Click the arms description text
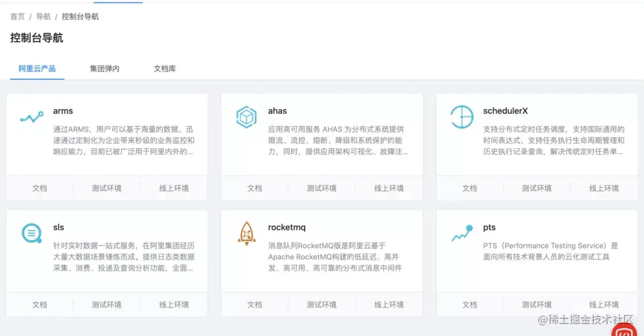Viewport: 644px width, 336px height. point(123,141)
